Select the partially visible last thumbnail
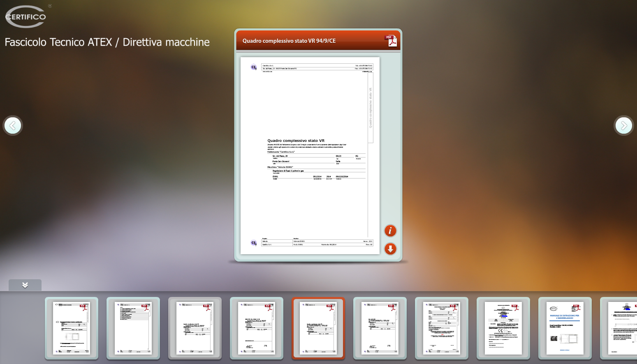The width and height of the screenshot is (637, 364). (x=621, y=328)
